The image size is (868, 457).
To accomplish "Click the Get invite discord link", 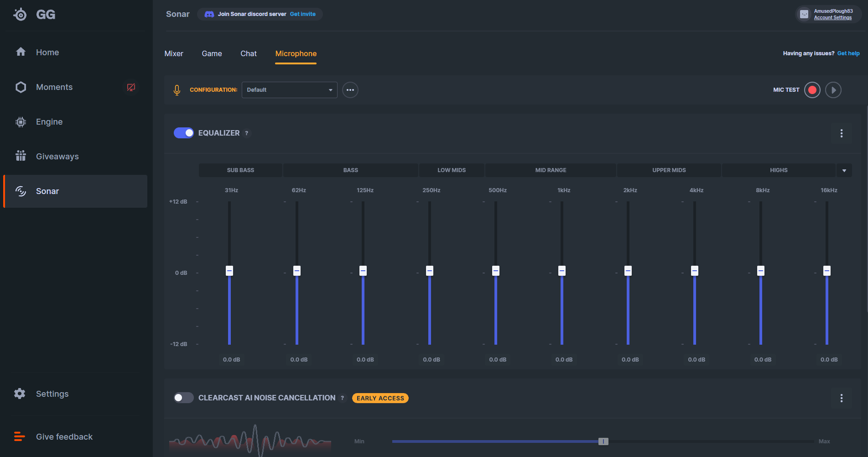I will pos(302,14).
